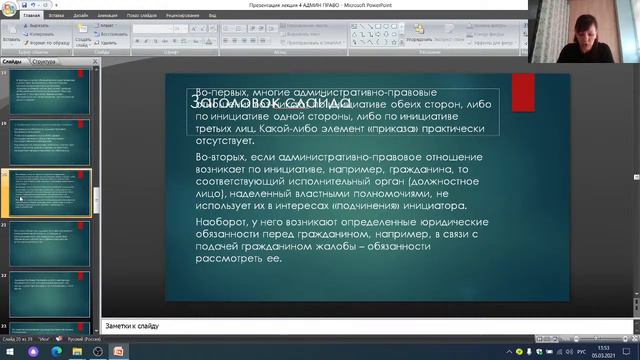The image size is (640, 360).
Task: Open the Windows Start menu
Action: pos(10,351)
